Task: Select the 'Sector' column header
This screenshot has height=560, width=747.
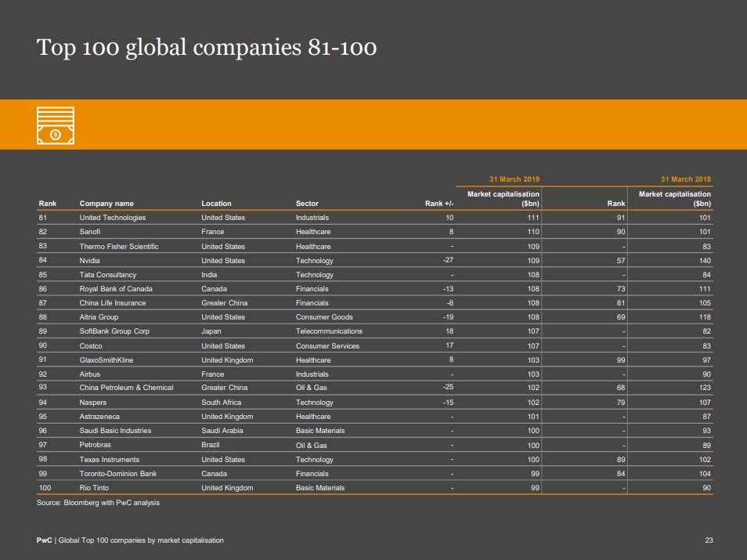Action: (x=307, y=204)
